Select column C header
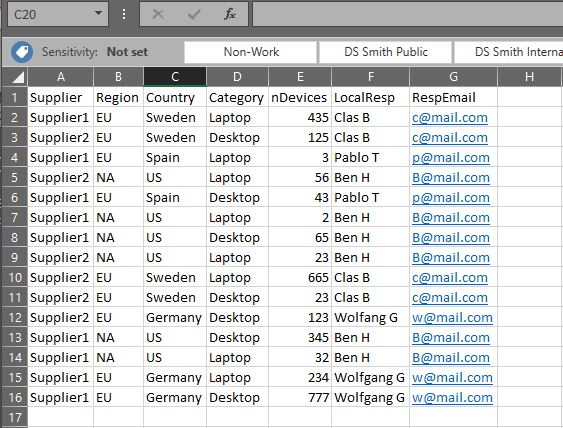This screenshot has width=563, height=428. tap(175, 77)
